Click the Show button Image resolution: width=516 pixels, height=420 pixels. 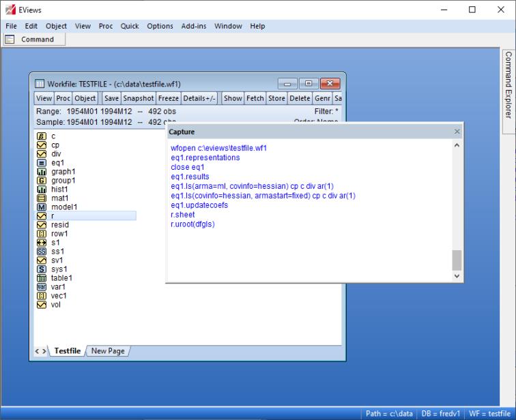[233, 98]
